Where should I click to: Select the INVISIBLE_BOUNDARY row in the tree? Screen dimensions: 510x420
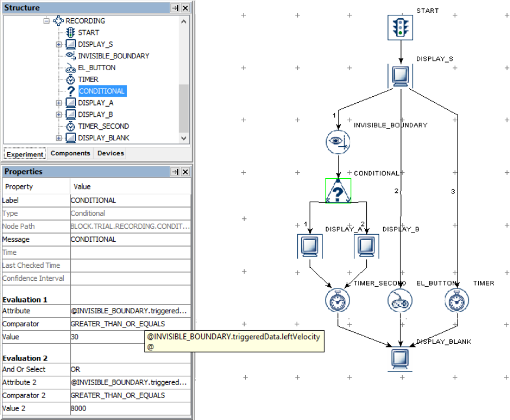coord(114,56)
